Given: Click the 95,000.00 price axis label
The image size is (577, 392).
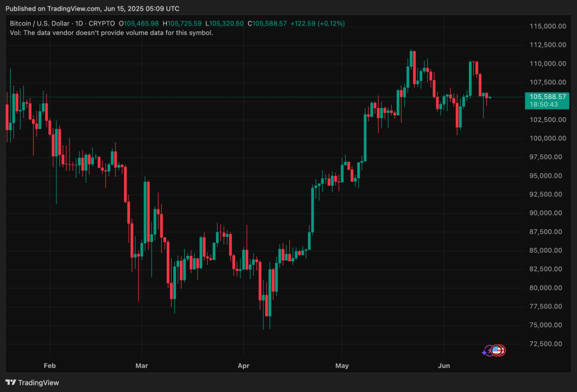Looking at the screenshot, I should pyautogui.click(x=546, y=176).
